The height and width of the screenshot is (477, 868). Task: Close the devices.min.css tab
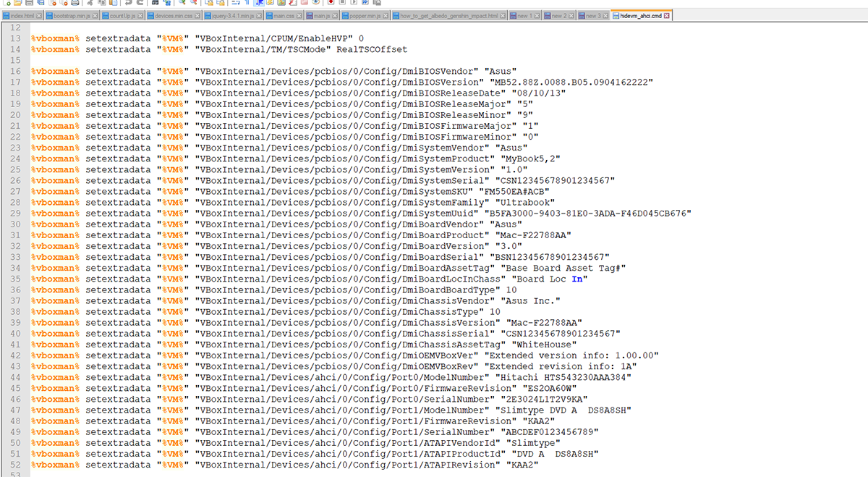[x=197, y=16]
